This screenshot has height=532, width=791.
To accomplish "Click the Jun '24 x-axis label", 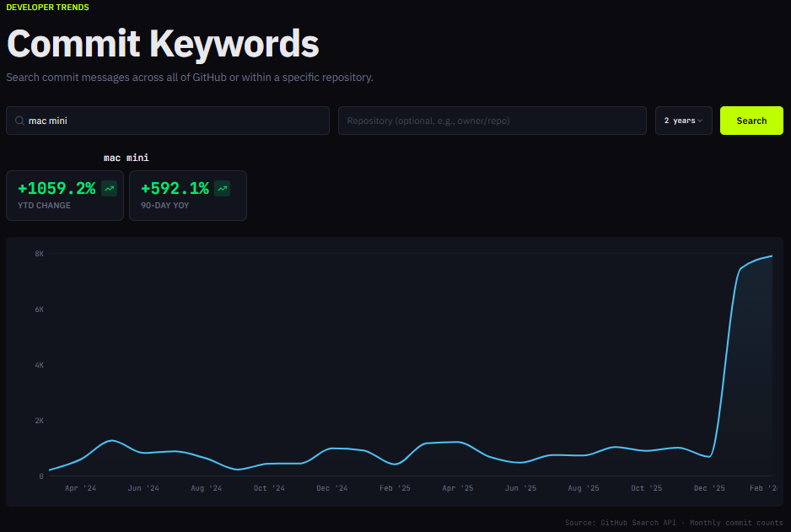I will 143,488.
